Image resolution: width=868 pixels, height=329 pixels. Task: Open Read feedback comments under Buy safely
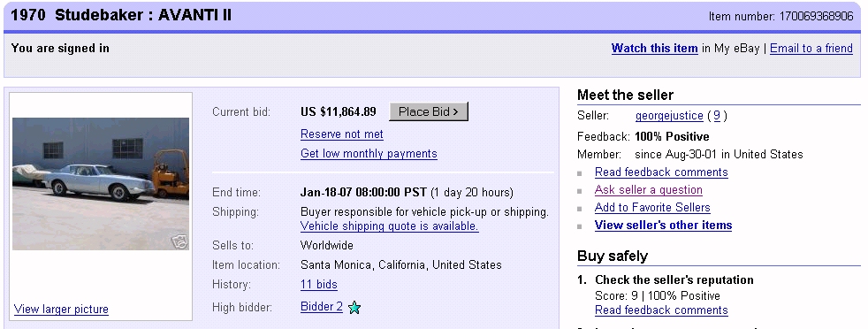tap(661, 310)
